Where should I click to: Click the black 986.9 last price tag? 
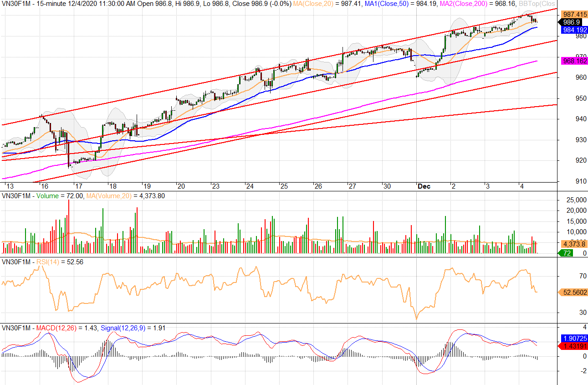click(x=570, y=22)
